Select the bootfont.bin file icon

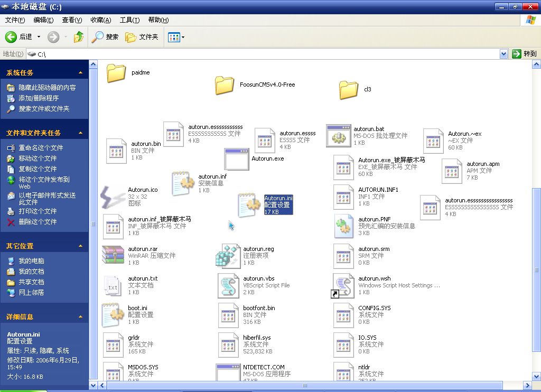pos(228,315)
